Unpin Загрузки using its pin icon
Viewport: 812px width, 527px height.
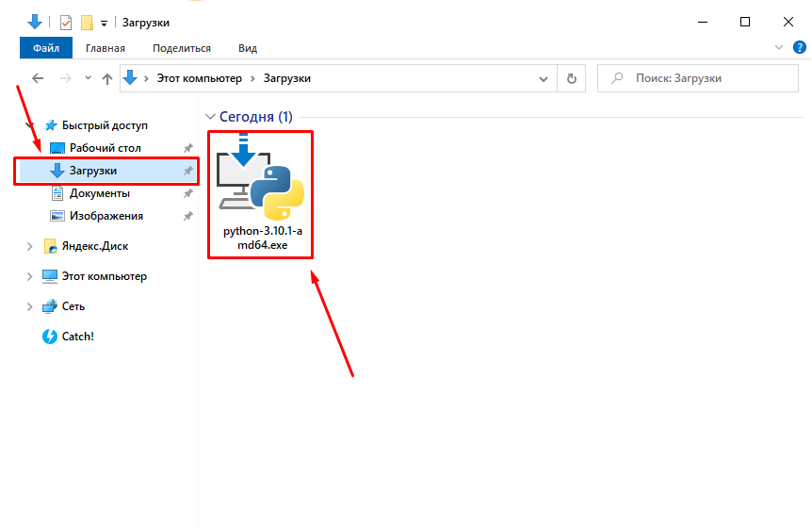[188, 171]
